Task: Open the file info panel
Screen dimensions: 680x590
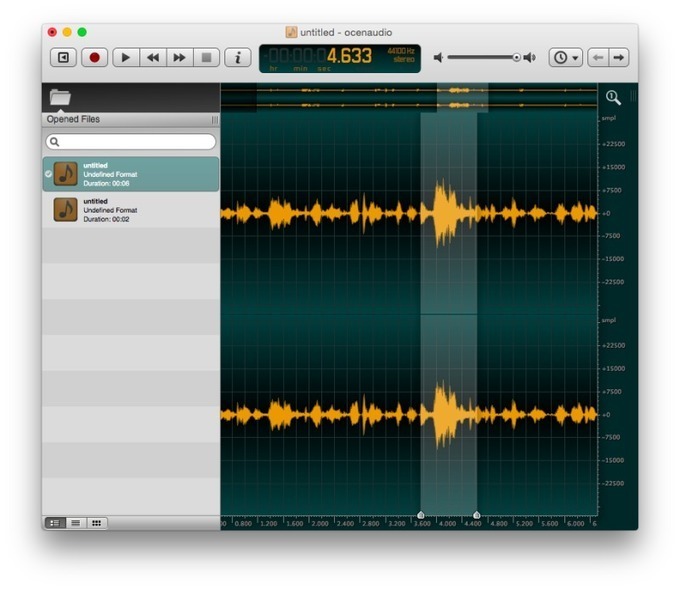Action: [238, 57]
